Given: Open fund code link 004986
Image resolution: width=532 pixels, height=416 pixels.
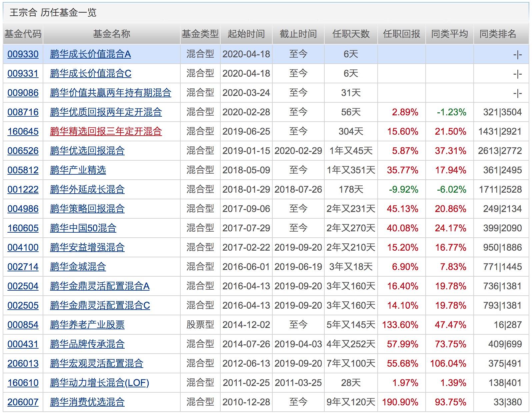Looking at the screenshot, I should pyautogui.click(x=23, y=209).
